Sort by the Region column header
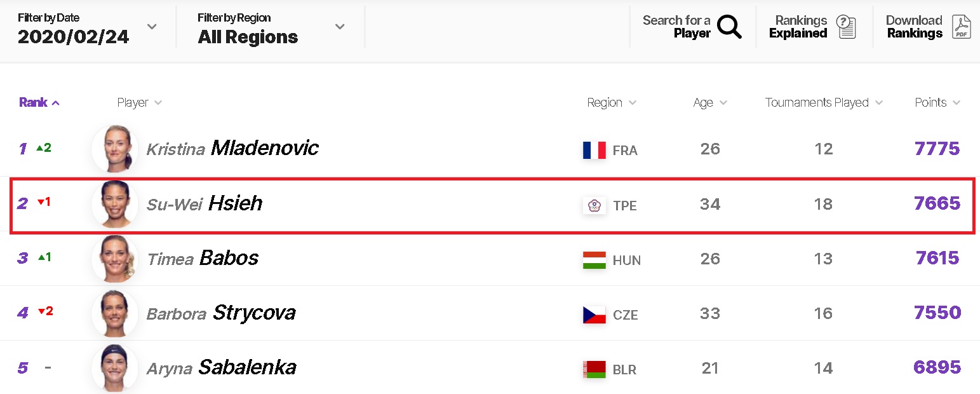This screenshot has height=394, width=980. click(x=612, y=102)
